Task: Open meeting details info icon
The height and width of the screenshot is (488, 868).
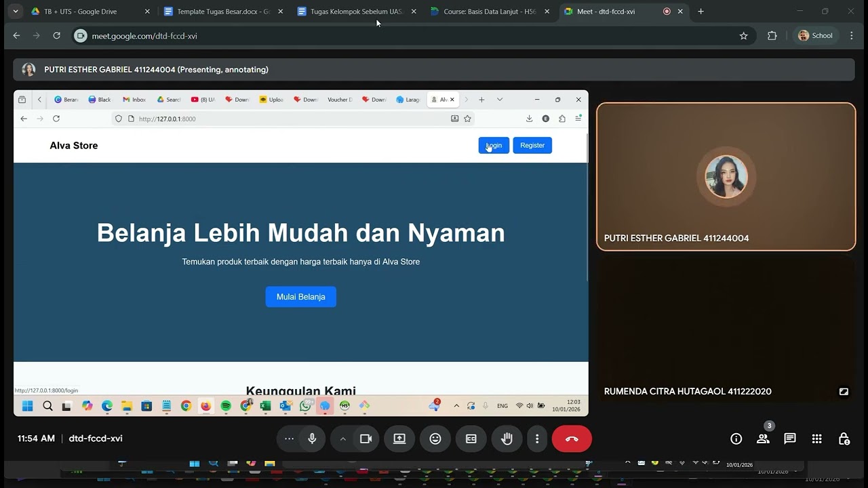Action: point(736,439)
